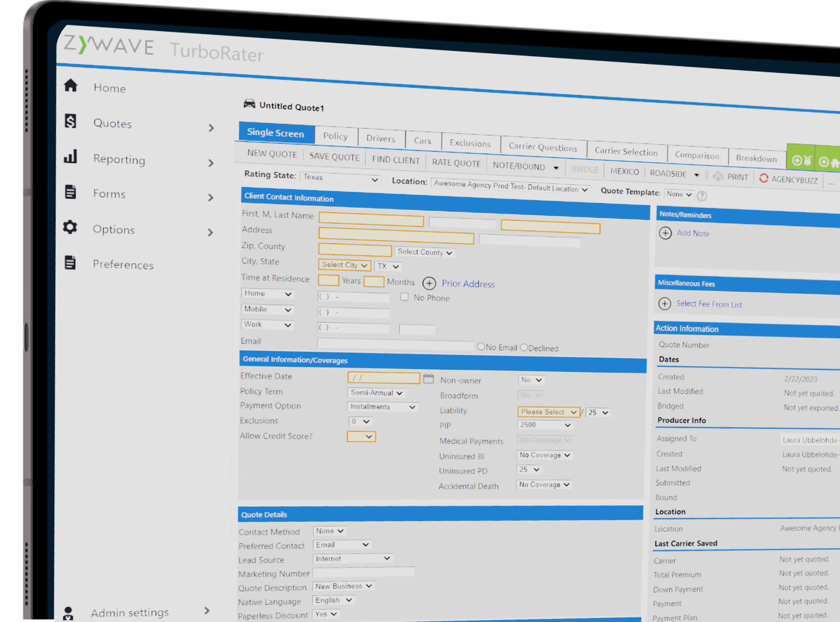Click the Prior Address plus icon
This screenshot has height=622, width=840.
429,283
